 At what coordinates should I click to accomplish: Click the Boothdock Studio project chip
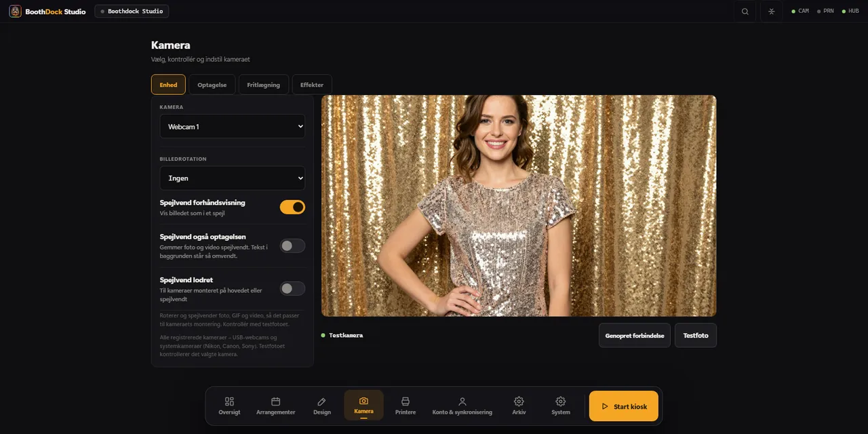coord(132,12)
